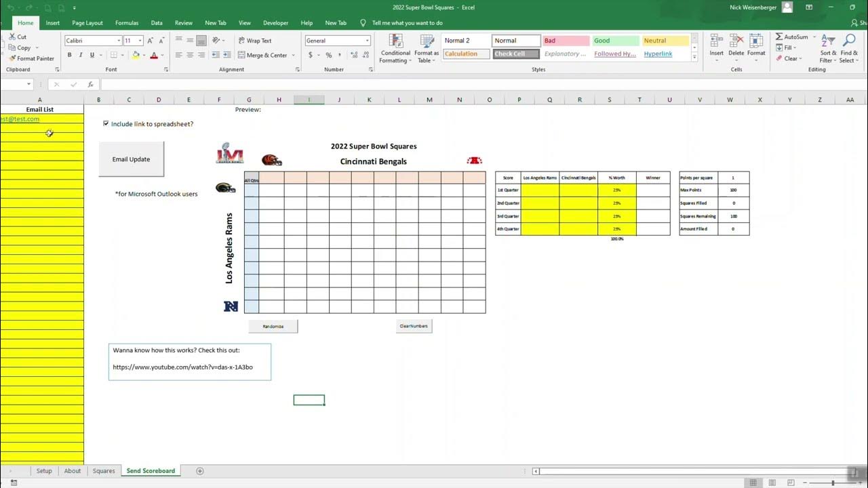The height and width of the screenshot is (488, 868).
Task: Apply Underline formatting
Action: 91,55
